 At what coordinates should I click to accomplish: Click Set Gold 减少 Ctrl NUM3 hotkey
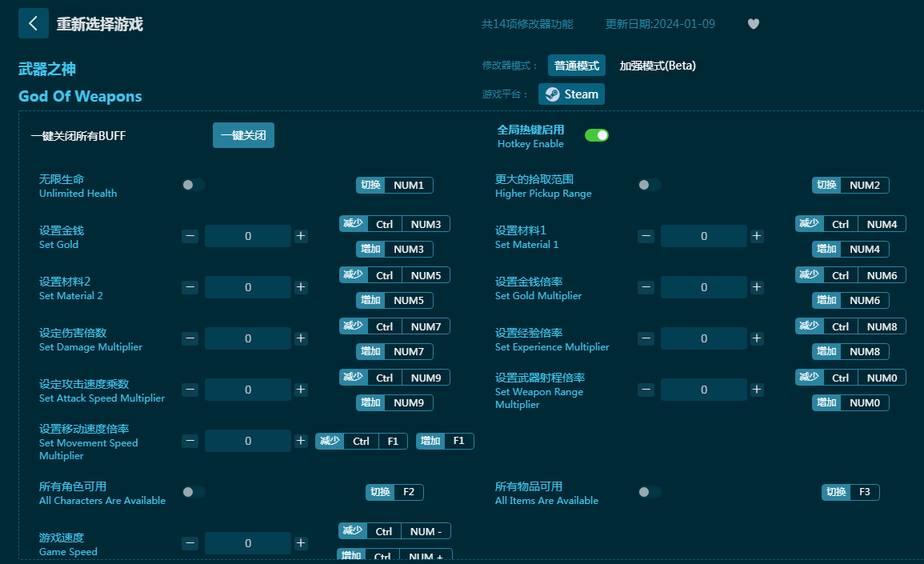coord(394,224)
